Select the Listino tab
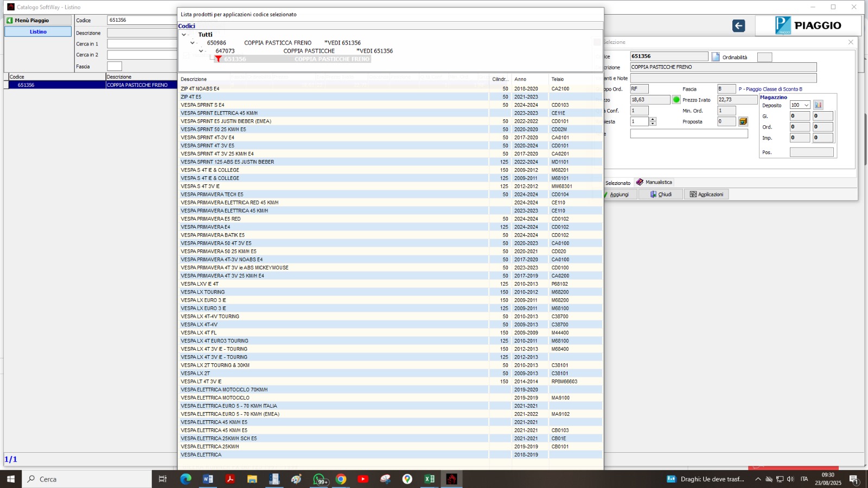The height and width of the screenshot is (488, 868). pos(38,32)
